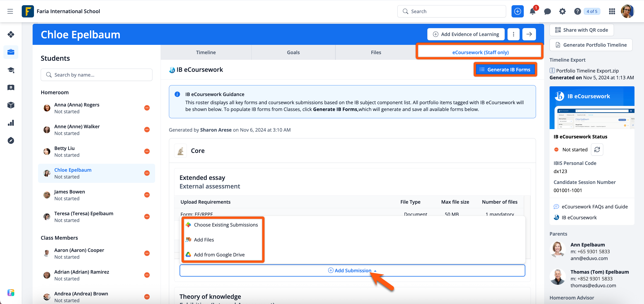Viewport: 644px width, 304px height.
Task: Select Choose Existing Submissions option
Action: click(226, 225)
